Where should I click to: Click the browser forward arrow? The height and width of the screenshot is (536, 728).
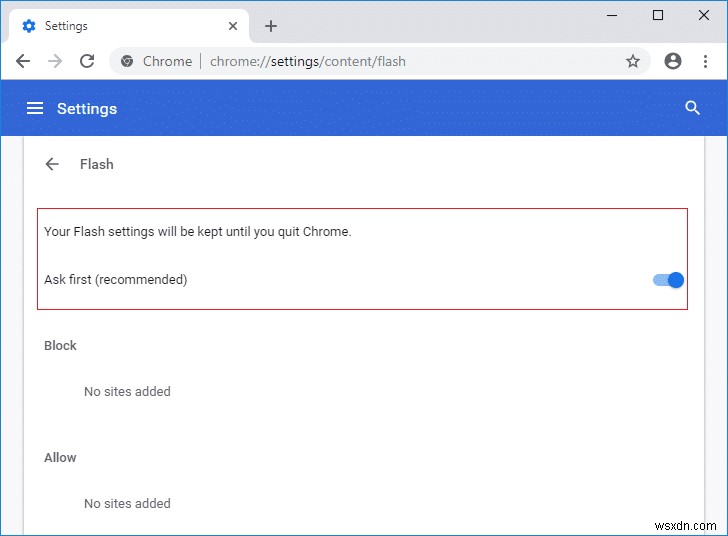tap(55, 61)
